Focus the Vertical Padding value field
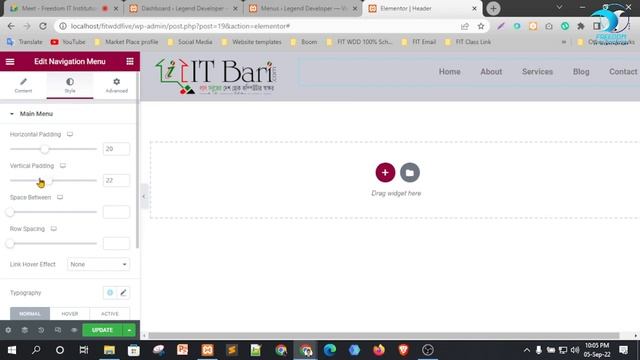640x360 pixels. tap(116, 180)
